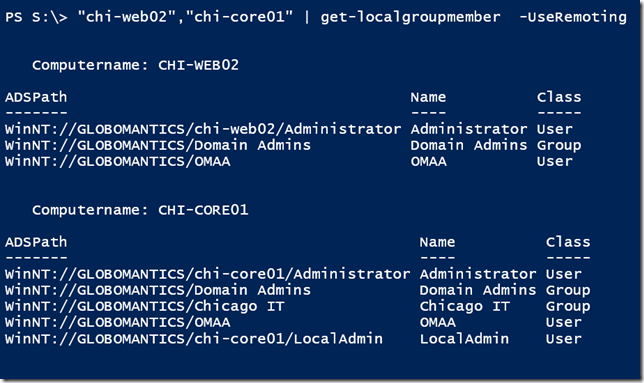Click the first ADSPath column header

click(36, 97)
